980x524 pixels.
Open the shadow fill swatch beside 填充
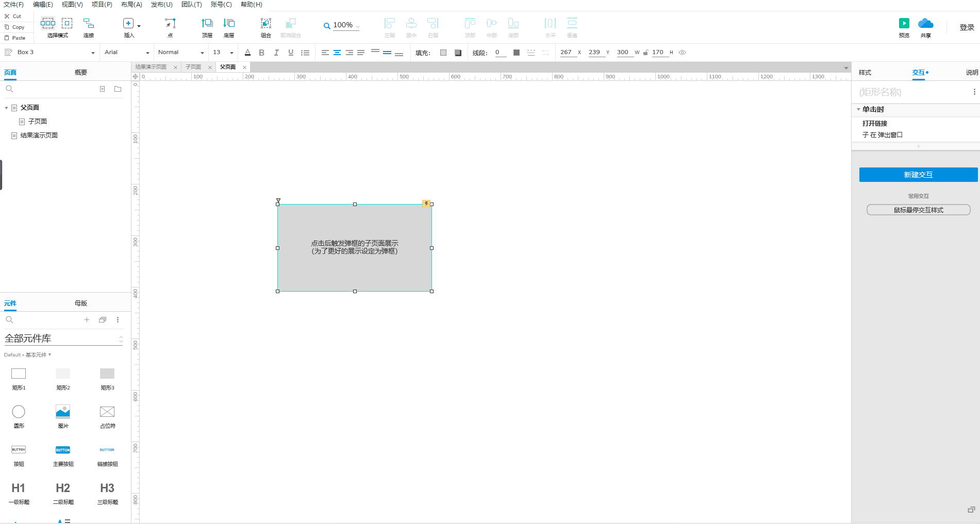pyautogui.click(x=458, y=53)
